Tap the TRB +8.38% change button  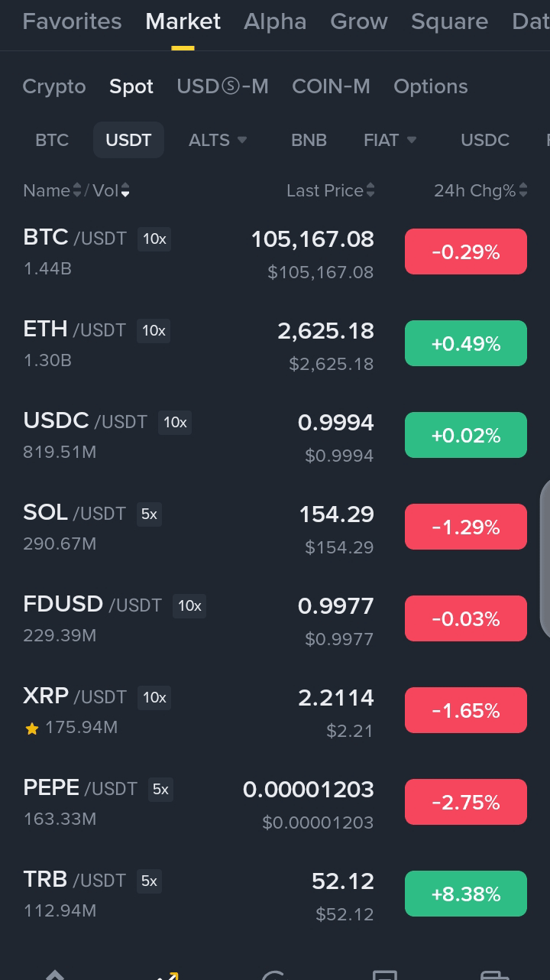pyautogui.click(x=466, y=894)
